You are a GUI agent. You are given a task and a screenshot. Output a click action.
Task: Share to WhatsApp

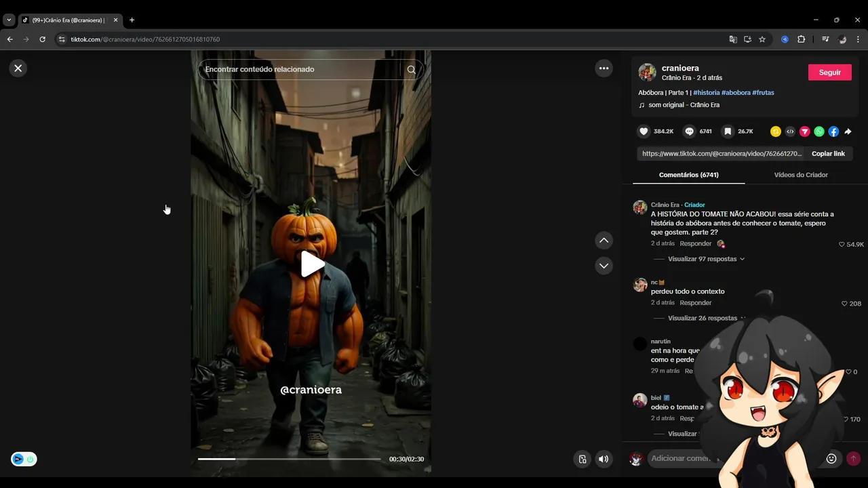point(819,131)
